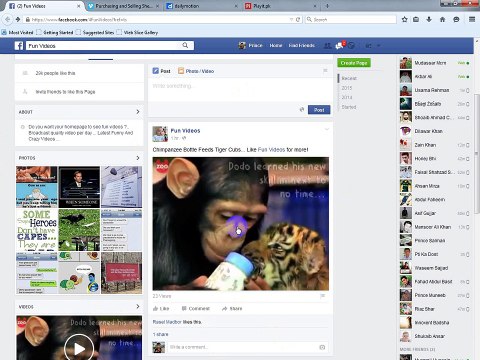This screenshot has width=480, height=360.
Task: Expand the PHOTOS section arrow
Action: (x=138, y=158)
